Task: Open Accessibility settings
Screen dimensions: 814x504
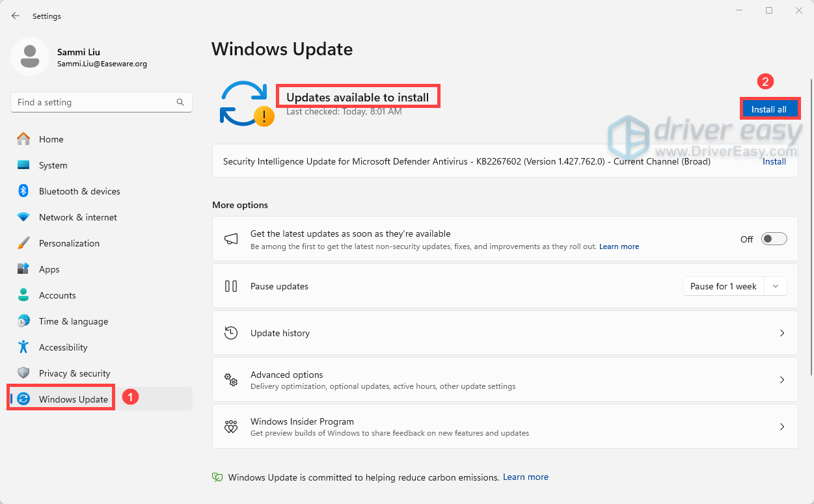Action: (102, 347)
